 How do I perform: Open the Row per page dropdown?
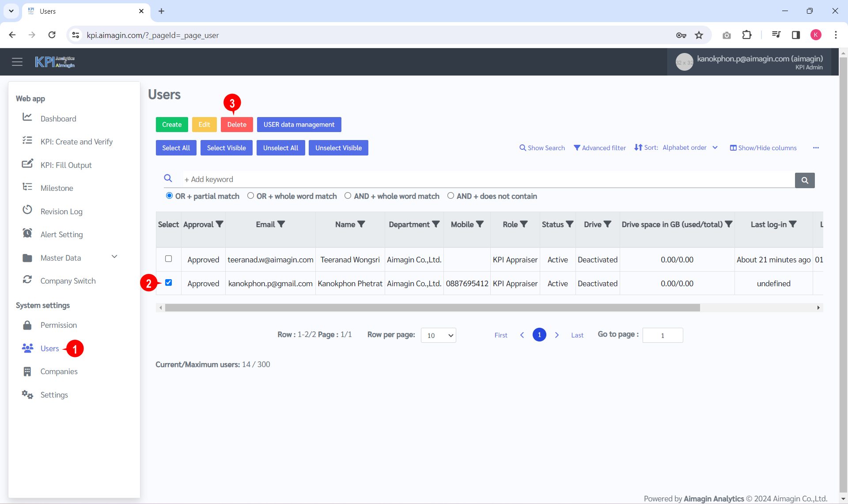point(438,335)
